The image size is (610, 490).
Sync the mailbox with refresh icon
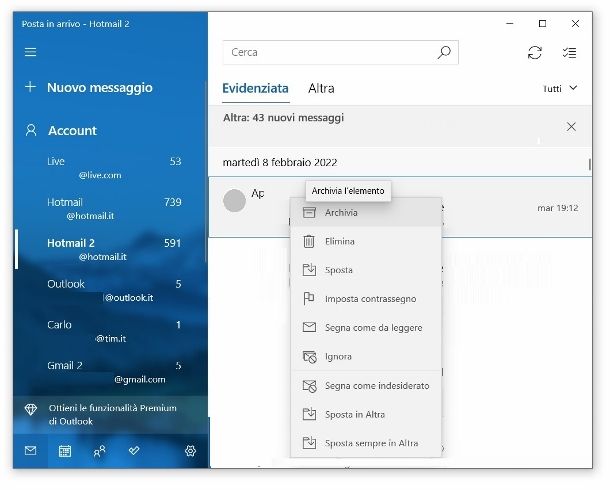click(535, 52)
